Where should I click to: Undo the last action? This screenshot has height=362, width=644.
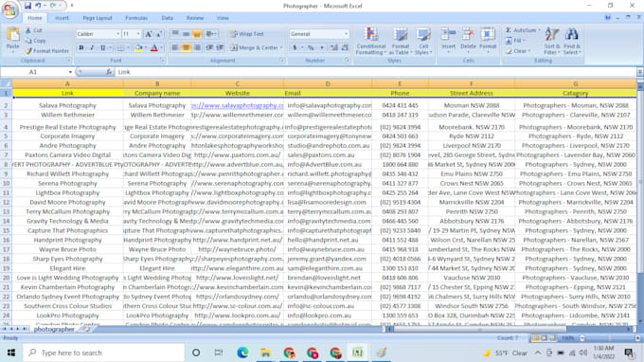[38, 6]
